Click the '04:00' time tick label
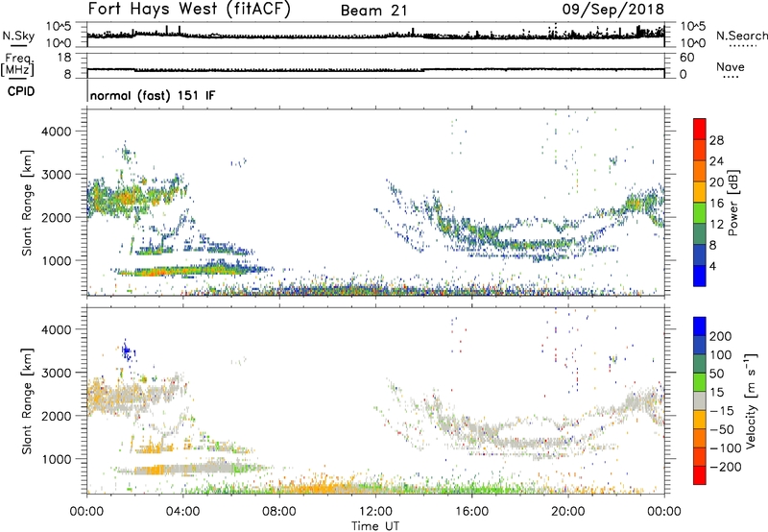768x532 pixels. point(182,512)
